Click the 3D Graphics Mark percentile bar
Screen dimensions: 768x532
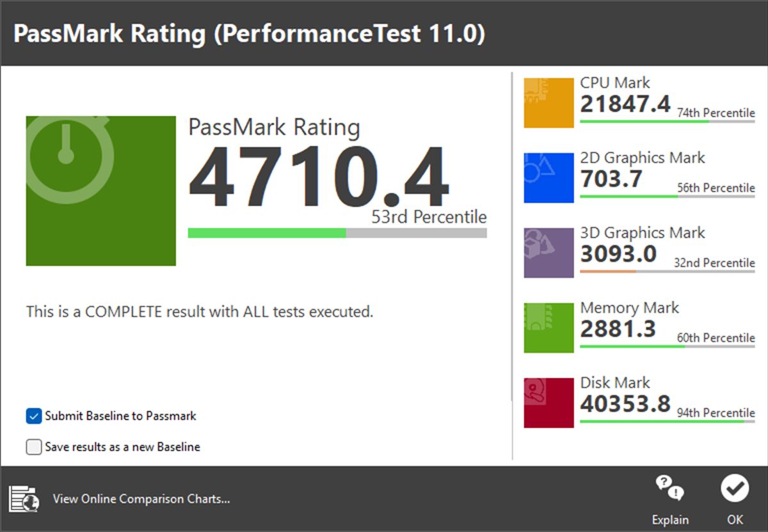(667, 271)
